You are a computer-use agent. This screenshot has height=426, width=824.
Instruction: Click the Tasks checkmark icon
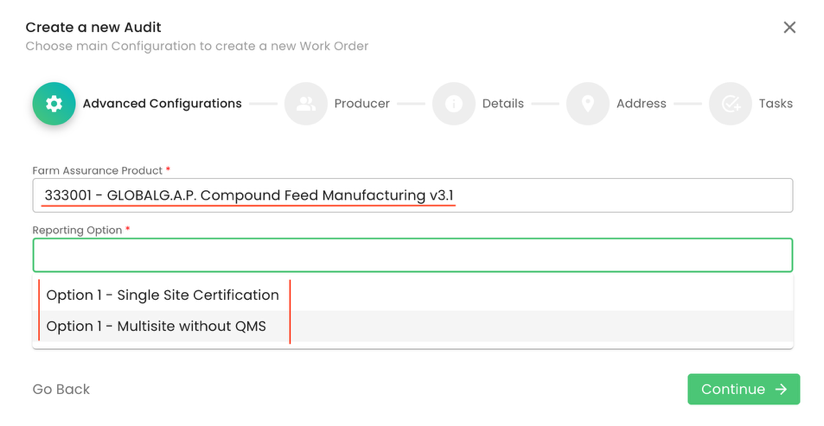point(731,104)
